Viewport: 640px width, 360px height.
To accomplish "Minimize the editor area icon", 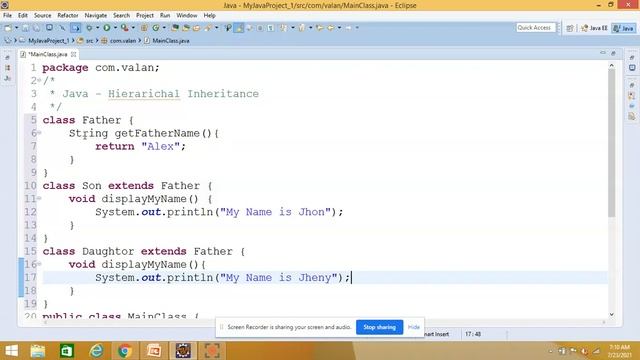I will (x=603, y=53).
